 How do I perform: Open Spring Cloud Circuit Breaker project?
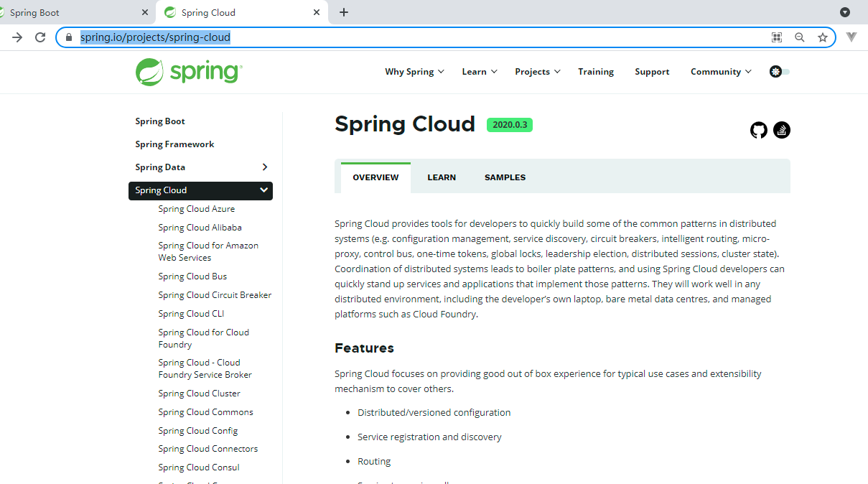pyautogui.click(x=215, y=295)
